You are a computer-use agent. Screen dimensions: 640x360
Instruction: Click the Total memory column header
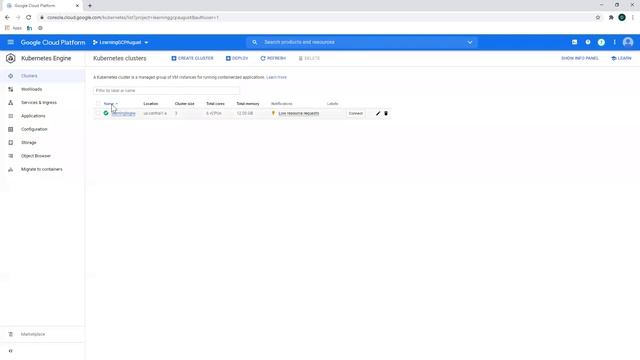pyautogui.click(x=248, y=104)
